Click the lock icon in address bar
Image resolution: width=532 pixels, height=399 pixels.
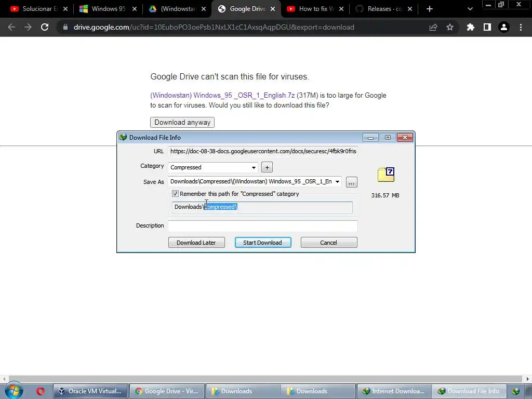(65, 27)
